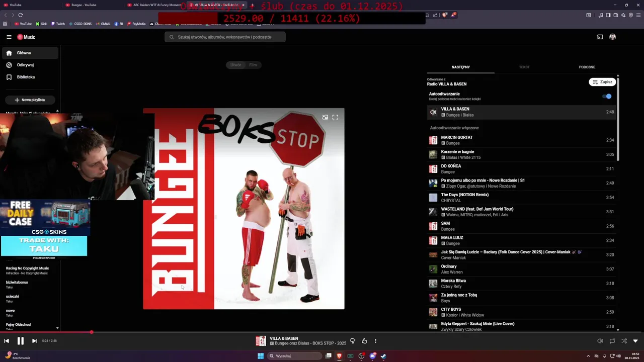Screen dimensions: 644x362
Task: Play Jak Się Bawią Ludzie cover
Action: (521, 255)
